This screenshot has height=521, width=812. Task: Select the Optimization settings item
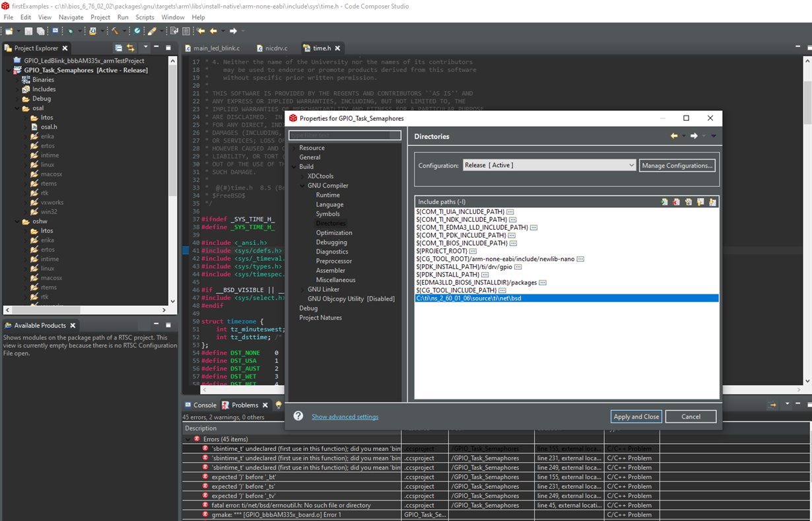[333, 232]
